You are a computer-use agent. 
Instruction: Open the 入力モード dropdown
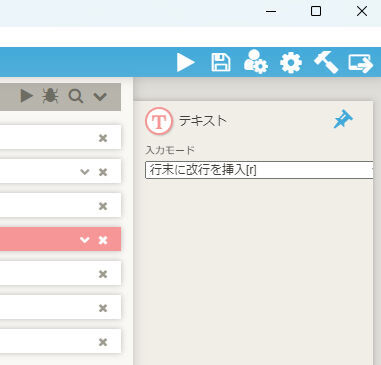click(259, 170)
